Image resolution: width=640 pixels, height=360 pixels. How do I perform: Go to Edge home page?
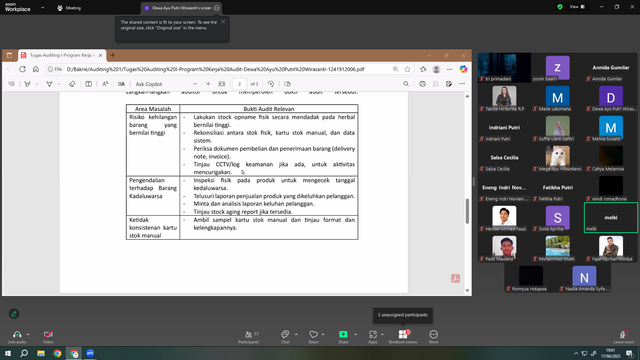coord(36,69)
